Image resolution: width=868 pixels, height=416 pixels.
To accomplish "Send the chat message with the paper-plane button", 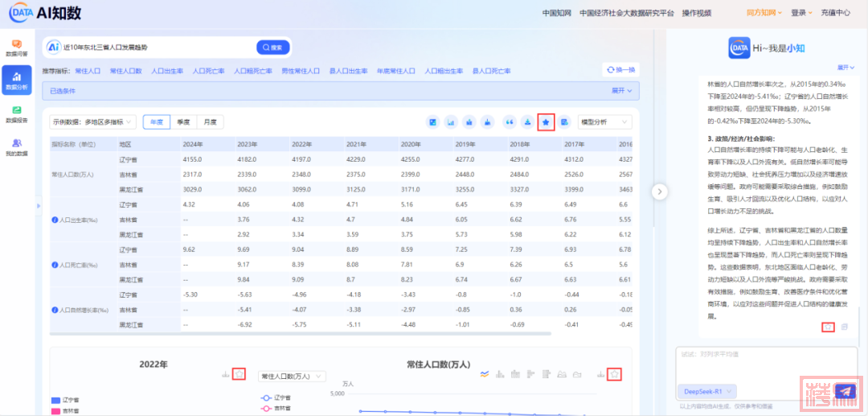I will (844, 390).
